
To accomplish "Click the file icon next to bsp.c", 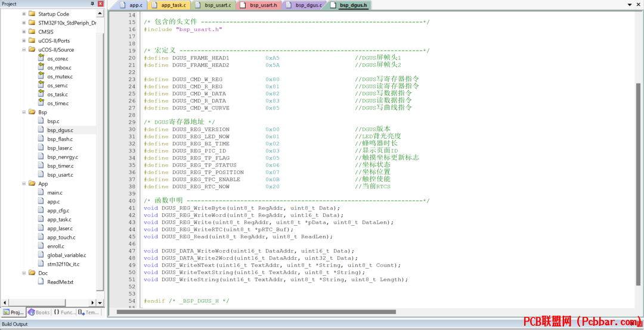I will point(41,121).
